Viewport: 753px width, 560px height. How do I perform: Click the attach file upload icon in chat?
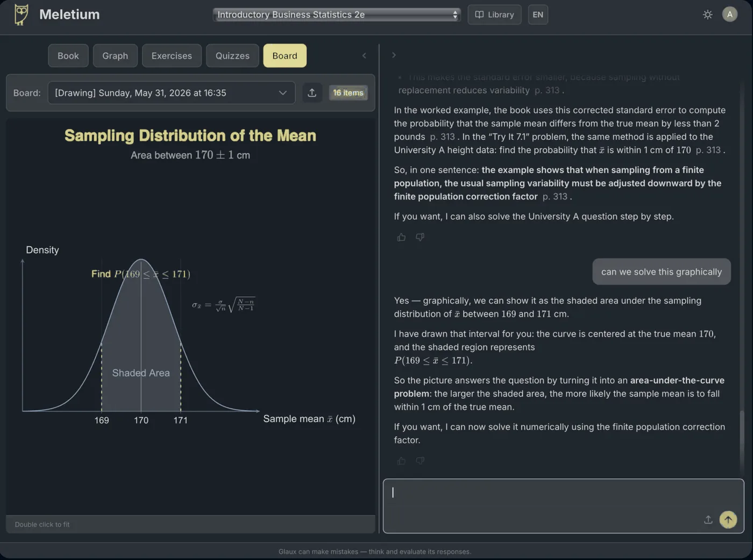coord(708,520)
